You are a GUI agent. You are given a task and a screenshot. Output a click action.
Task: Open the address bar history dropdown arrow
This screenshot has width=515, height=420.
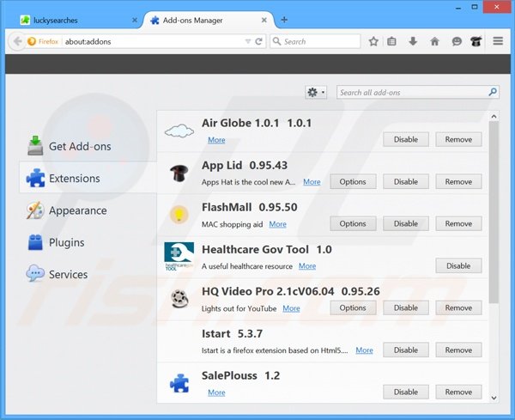pyautogui.click(x=248, y=42)
